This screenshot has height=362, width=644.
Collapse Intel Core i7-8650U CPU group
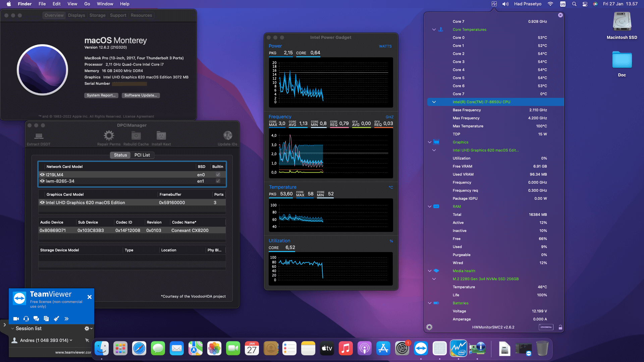point(434,102)
